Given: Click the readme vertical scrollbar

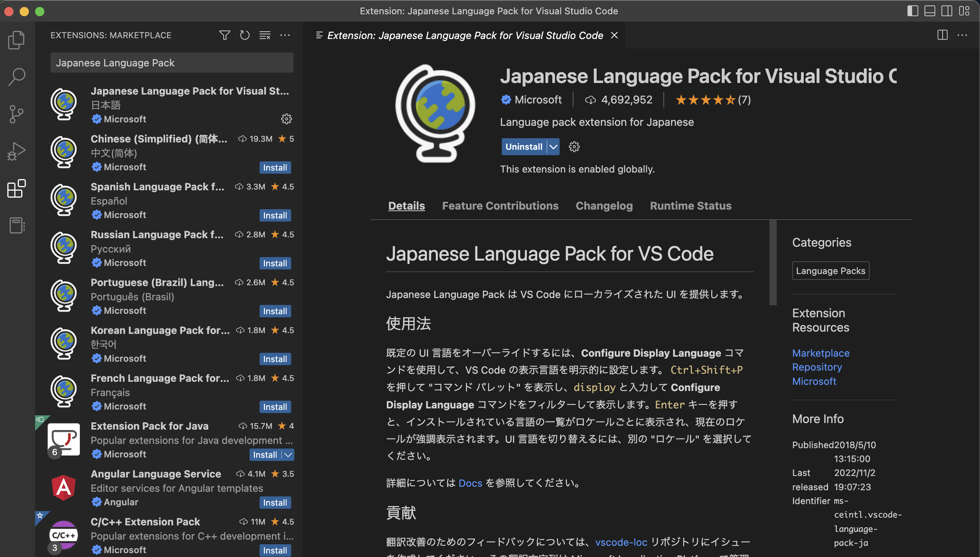Looking at the screenshot, I should click(x=773, y=262).
